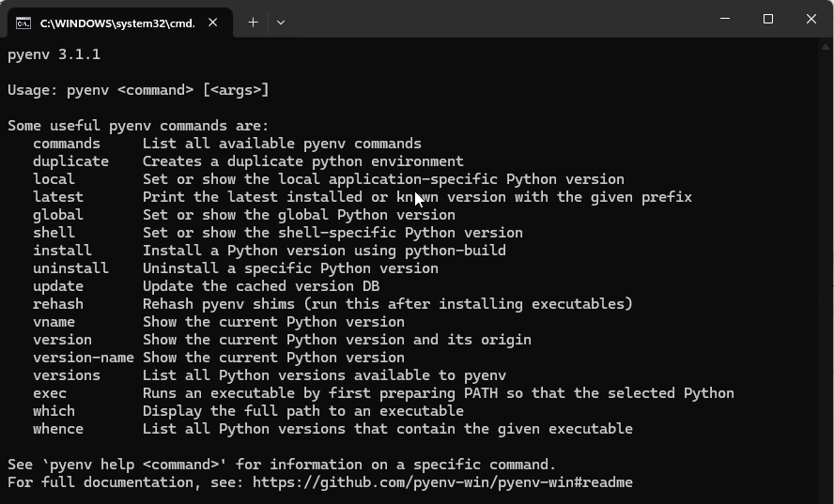
Task: Click the 'global' command name
Action: pyautogui.click(x=58, y=215)
